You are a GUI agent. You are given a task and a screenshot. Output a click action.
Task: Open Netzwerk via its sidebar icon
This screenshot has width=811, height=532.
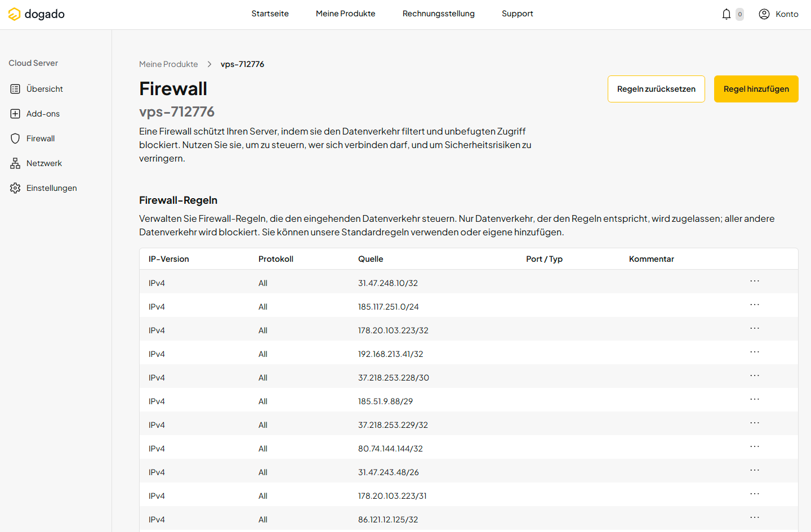[15, 163]
